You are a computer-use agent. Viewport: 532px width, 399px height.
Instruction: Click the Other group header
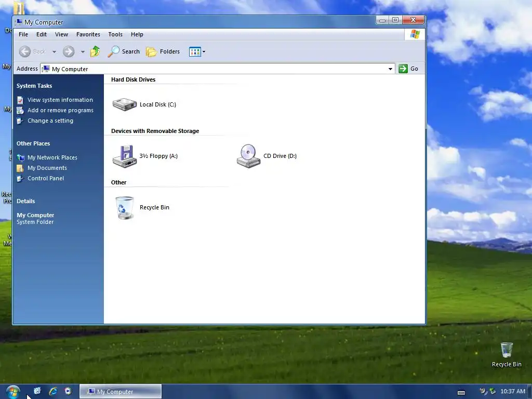[119, 182]
